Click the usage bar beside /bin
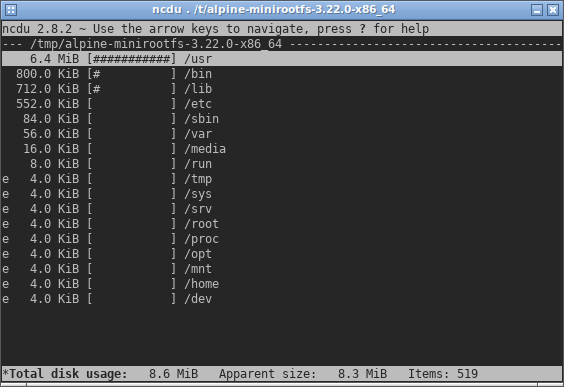This screenshot has height=387, width=564. [x=132, y=74]
